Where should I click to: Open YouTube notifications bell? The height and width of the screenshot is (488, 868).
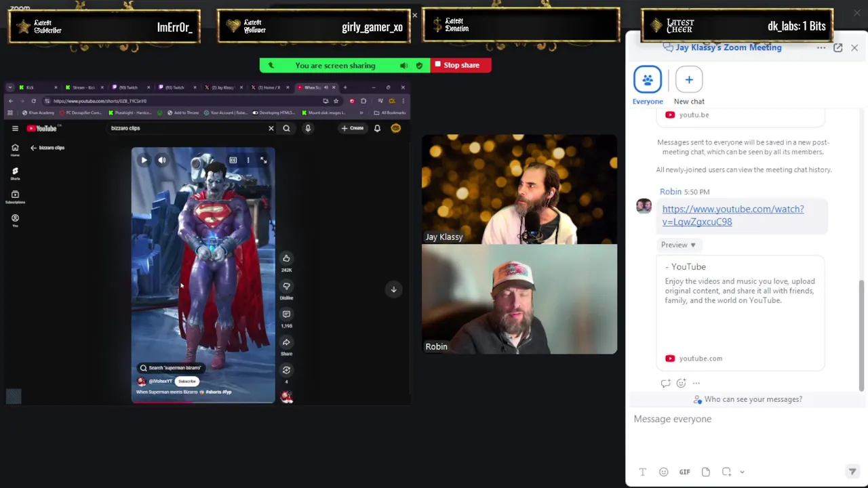pyautogui.click(x=377, y=128)
